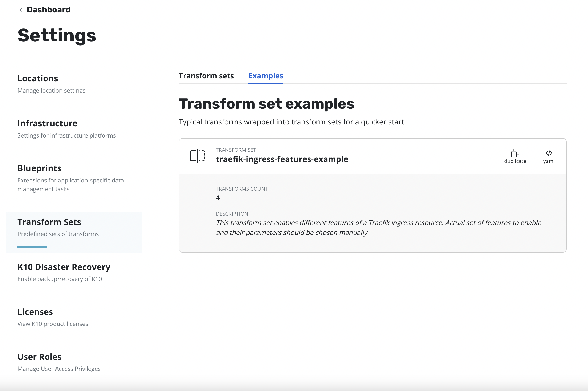Open K10 Disaster Recovery settings
This screenshot has height=391, width=588.
tap(64, 267)
